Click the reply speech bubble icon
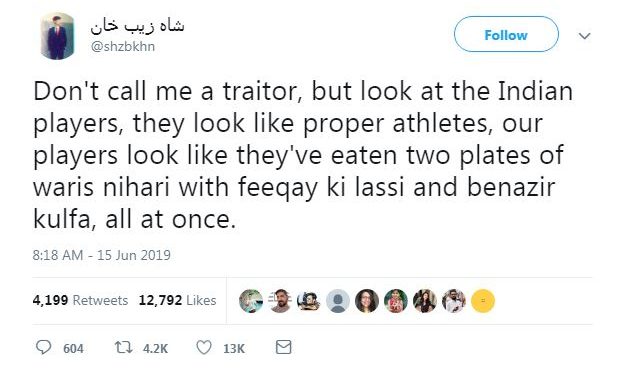The width and height of the screenshot is (630, 375). [43, 347]
